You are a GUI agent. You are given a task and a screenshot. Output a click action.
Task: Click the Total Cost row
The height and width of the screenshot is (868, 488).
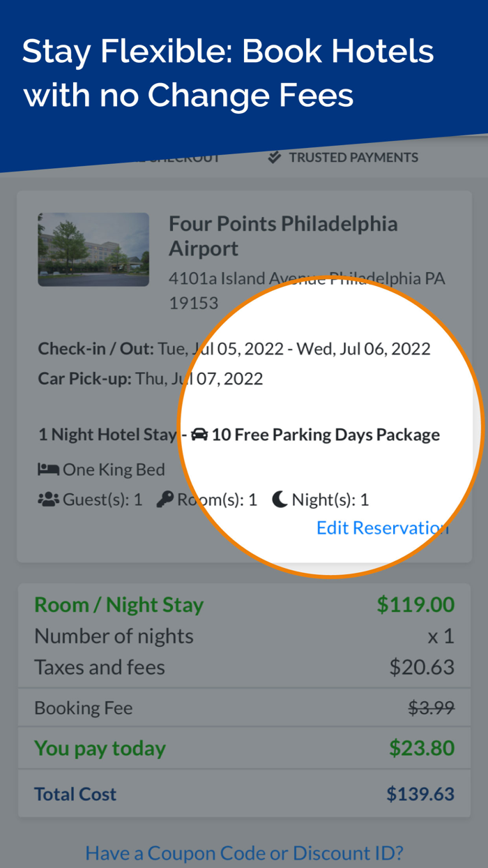click(244, 794)
